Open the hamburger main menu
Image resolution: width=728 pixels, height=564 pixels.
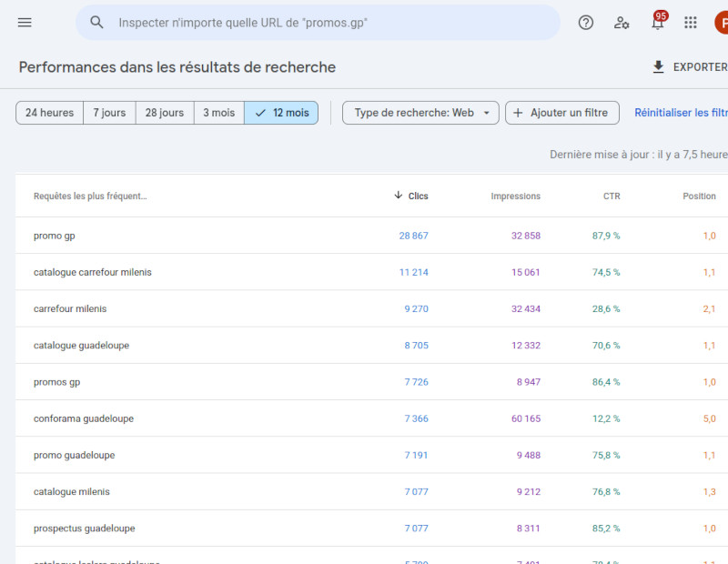pyautogui.click(x=25, y=23)
